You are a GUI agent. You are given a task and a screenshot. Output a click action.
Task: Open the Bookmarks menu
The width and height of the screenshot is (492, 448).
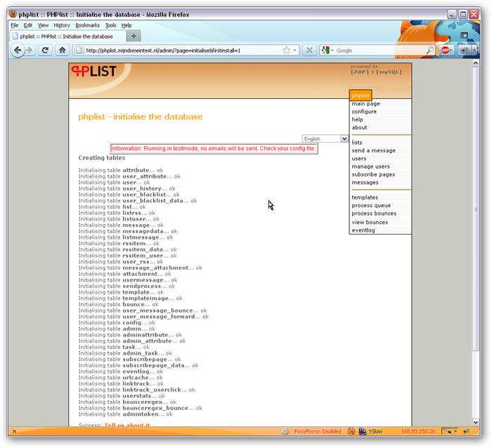click(x=88, y=25)
